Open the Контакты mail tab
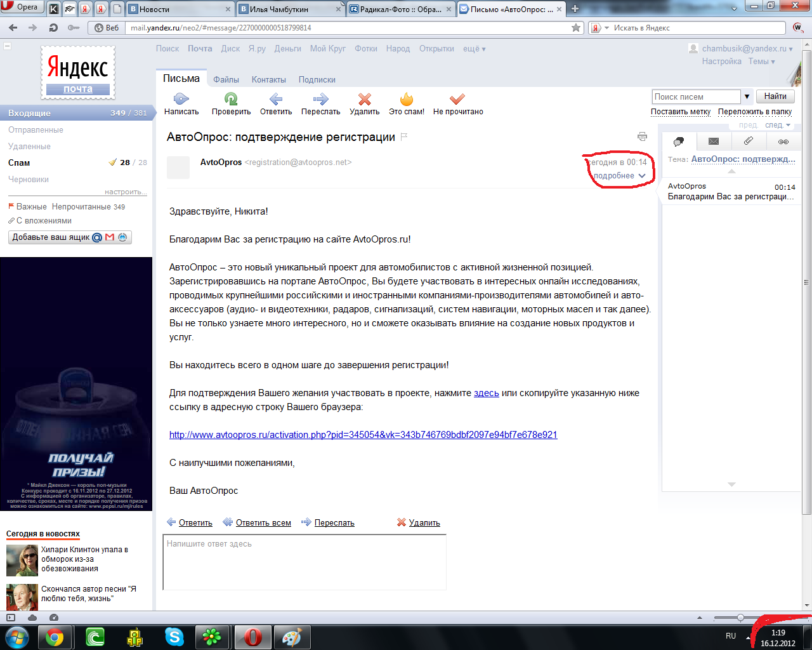The width and height of the screenshot is (812, 650). click(x=268, y=79)
